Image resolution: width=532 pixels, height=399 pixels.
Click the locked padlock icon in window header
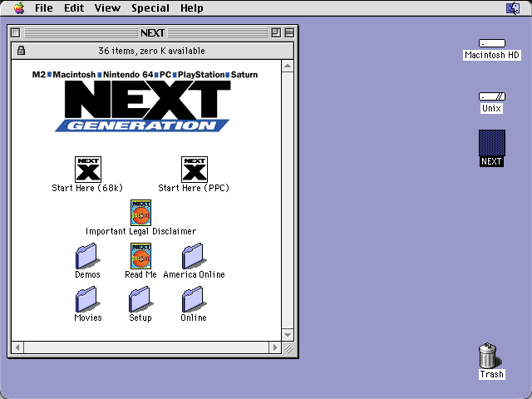point(21,51)
